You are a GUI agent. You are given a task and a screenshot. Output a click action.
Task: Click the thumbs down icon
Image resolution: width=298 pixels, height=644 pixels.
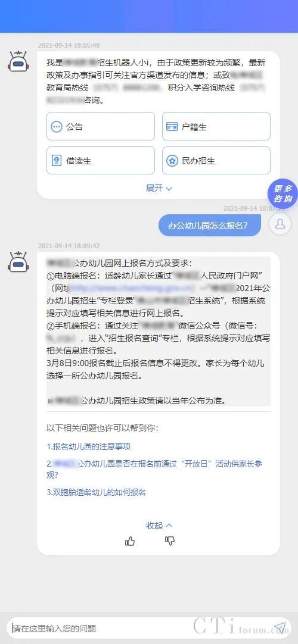pos(169,540)
